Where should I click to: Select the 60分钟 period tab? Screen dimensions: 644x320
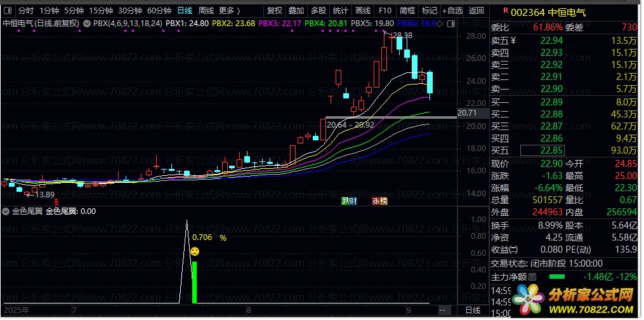pos(159,10)
